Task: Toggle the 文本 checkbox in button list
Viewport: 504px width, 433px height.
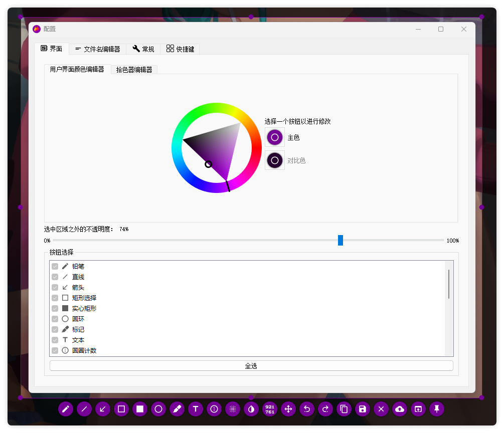Action: [x=55, y=340]
